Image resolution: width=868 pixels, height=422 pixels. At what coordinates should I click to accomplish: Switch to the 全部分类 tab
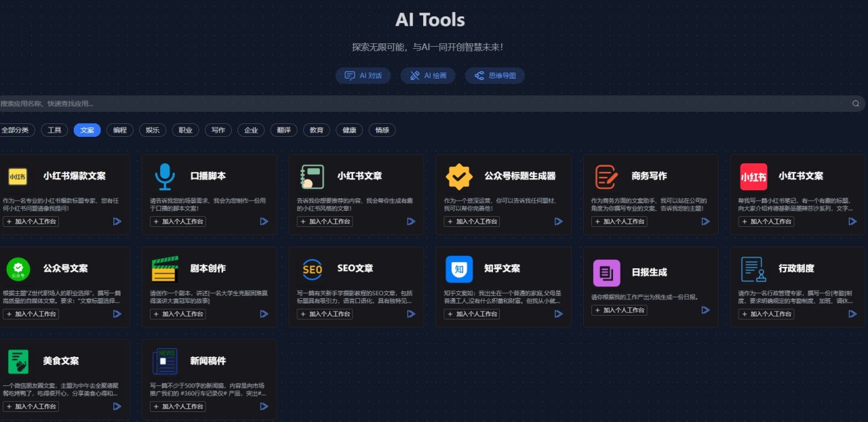pyautogui.click(x=18, y=129)
